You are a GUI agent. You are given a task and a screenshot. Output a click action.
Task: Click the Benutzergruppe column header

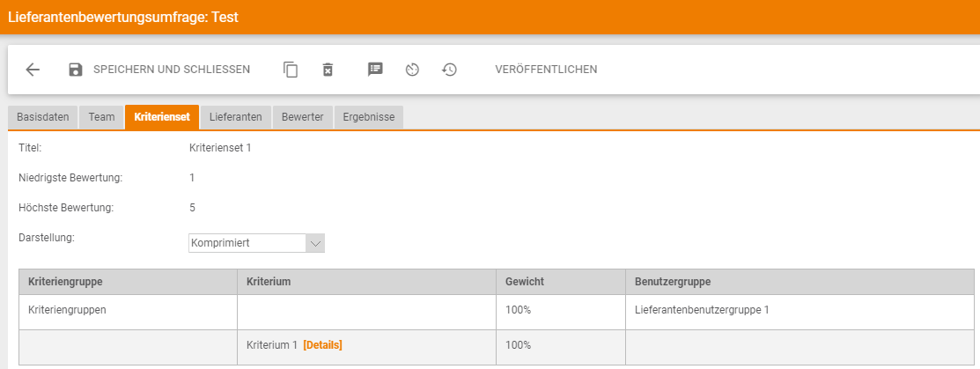pyautogui.click(x=673, y=282)
